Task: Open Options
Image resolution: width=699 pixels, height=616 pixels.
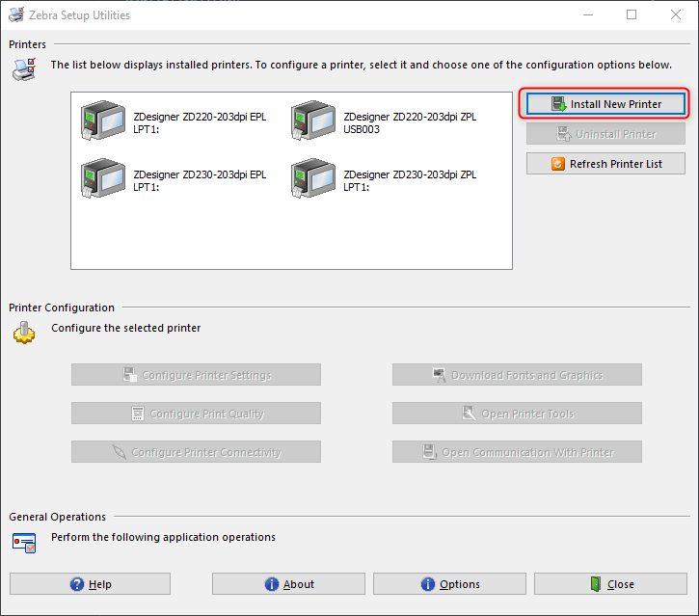Action: pyautogui.click(x=449, y=584)
